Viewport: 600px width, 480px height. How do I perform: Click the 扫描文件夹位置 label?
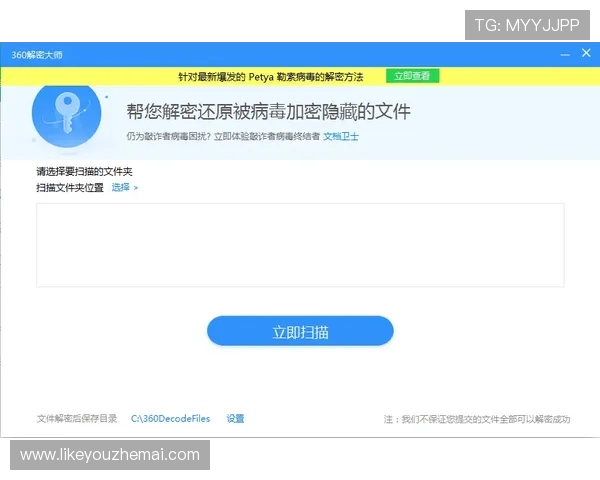70,188
